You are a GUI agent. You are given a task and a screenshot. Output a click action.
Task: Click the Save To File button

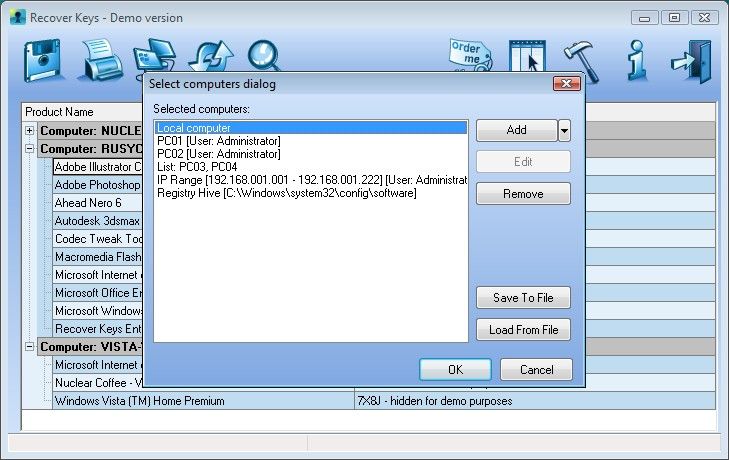coord(523,298)
